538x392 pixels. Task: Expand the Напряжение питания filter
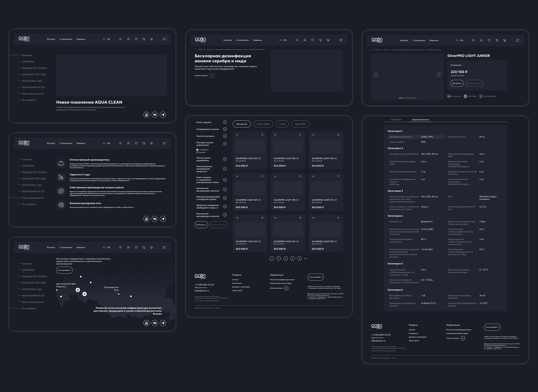(x=225, y=129)
